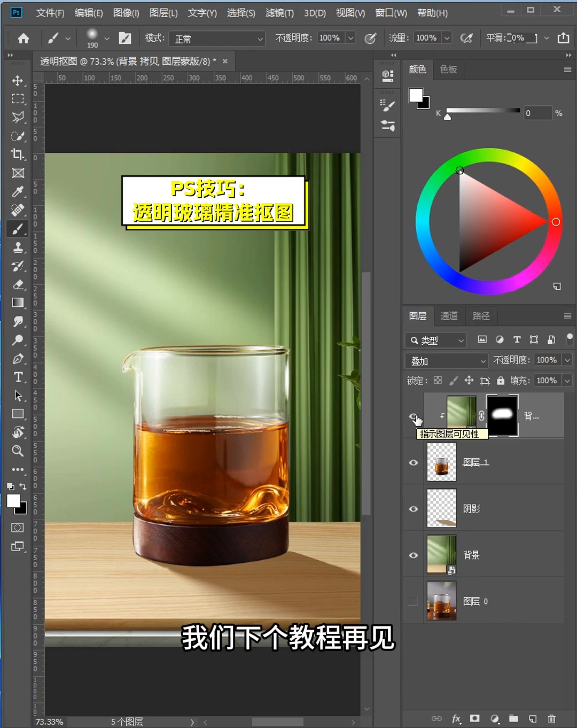Hide the 图层 1 layer
The height and width of the screenshot is (728, 577).
(x=413, y=463)
